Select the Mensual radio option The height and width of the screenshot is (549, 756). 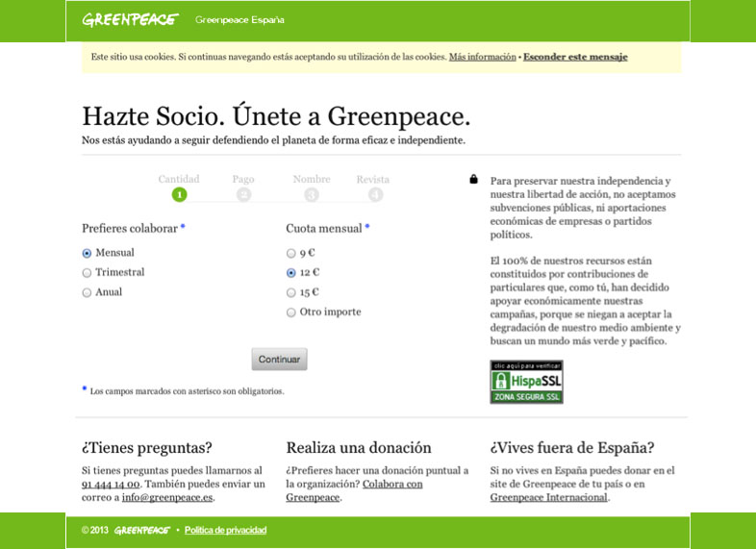pos(87,253)
